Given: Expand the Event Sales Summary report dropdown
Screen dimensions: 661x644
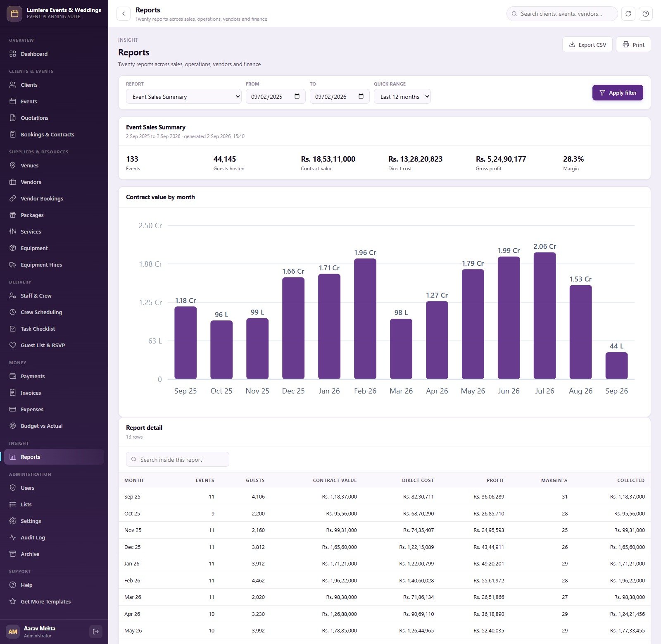Looking at the screenshot, I should [184, 97].
